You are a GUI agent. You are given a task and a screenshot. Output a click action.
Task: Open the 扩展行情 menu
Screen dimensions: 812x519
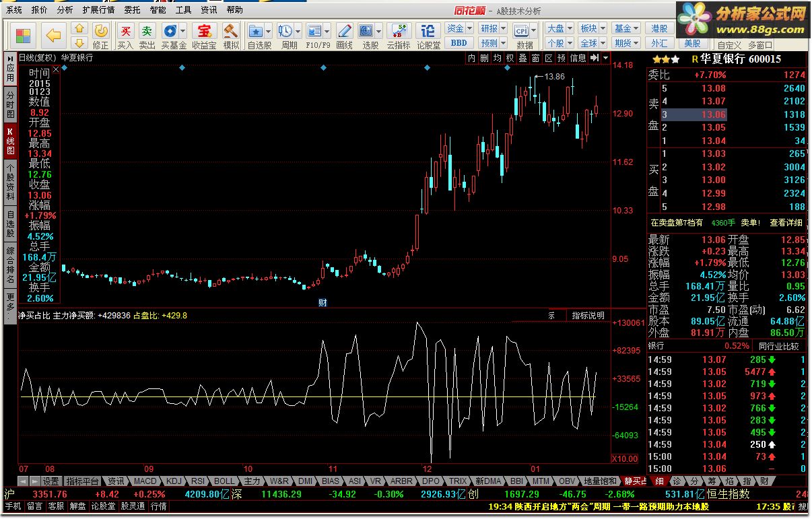click(99, 10)
